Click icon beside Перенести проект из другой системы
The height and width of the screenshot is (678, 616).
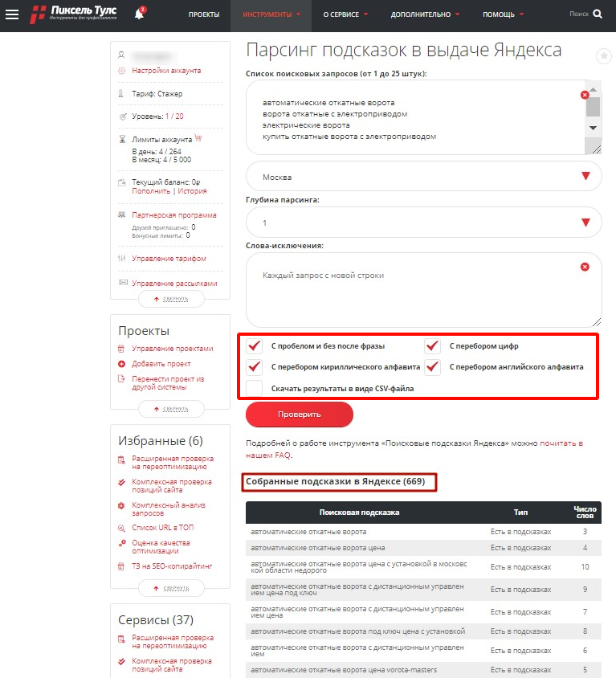(121, 379)
